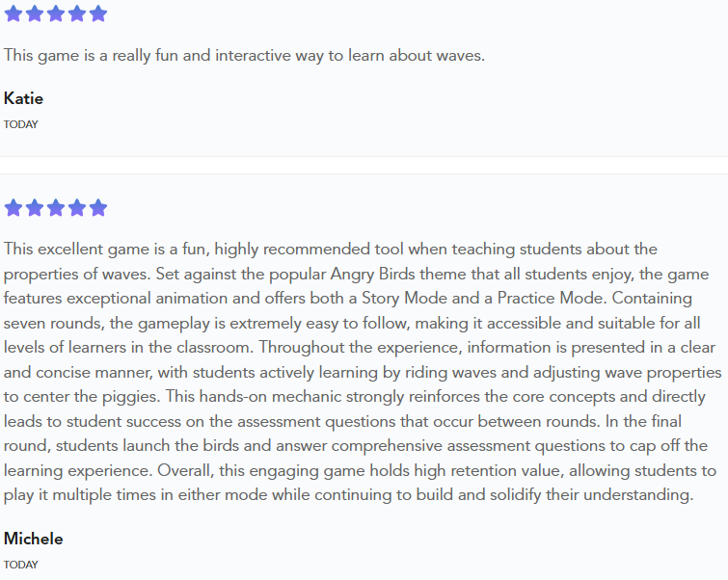Click fourth star of Katie's review
Viewport: 728px width, 580px height.
click(x=77, y=13)
